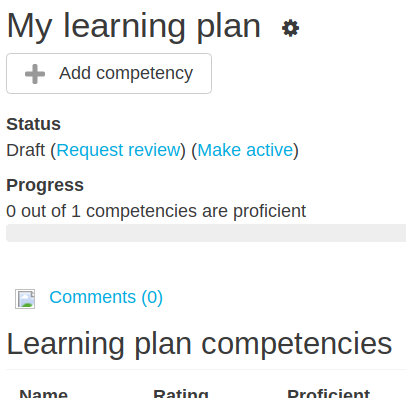Viewport: 406px width, 398px height.
Task: Click the Draft status text
Action: click(x=26, y=150)
